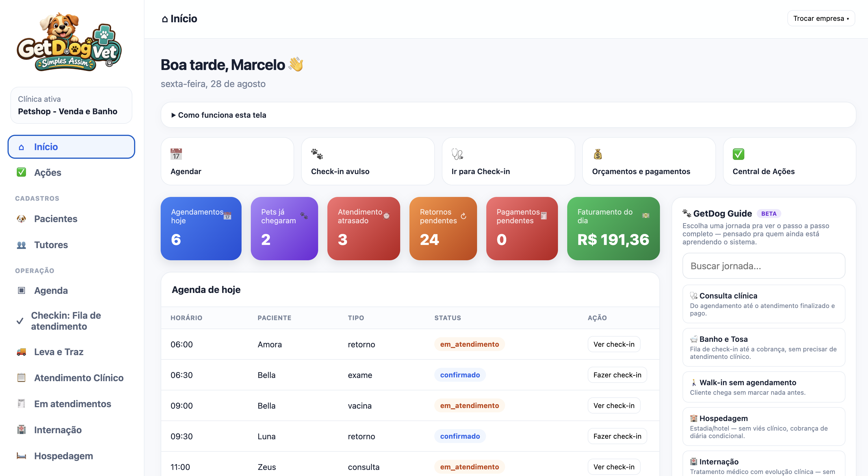Click the stethoscope icon on Ir para Check-in
The width and height of the screenshot is (868, 476).
(x=457, y=154)
